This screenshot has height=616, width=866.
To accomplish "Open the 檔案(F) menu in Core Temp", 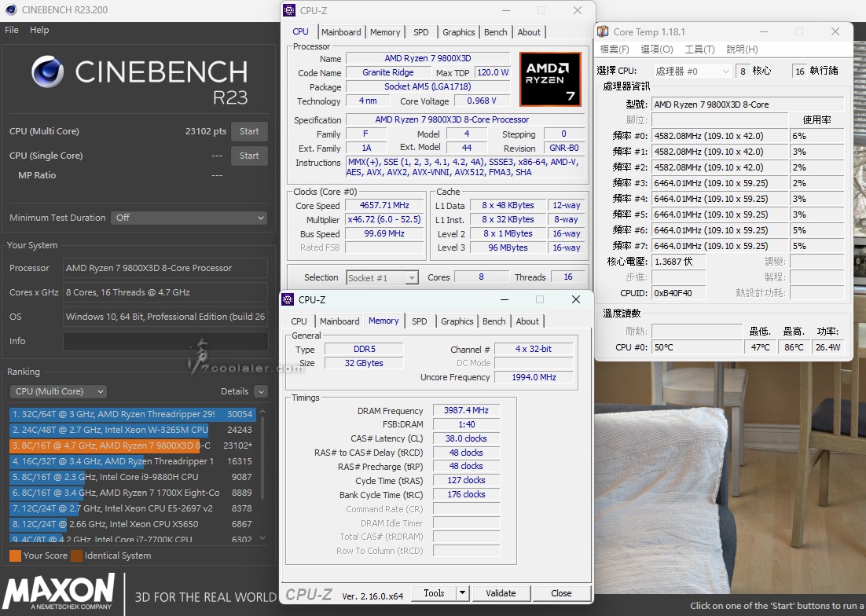I will [615, 49].
